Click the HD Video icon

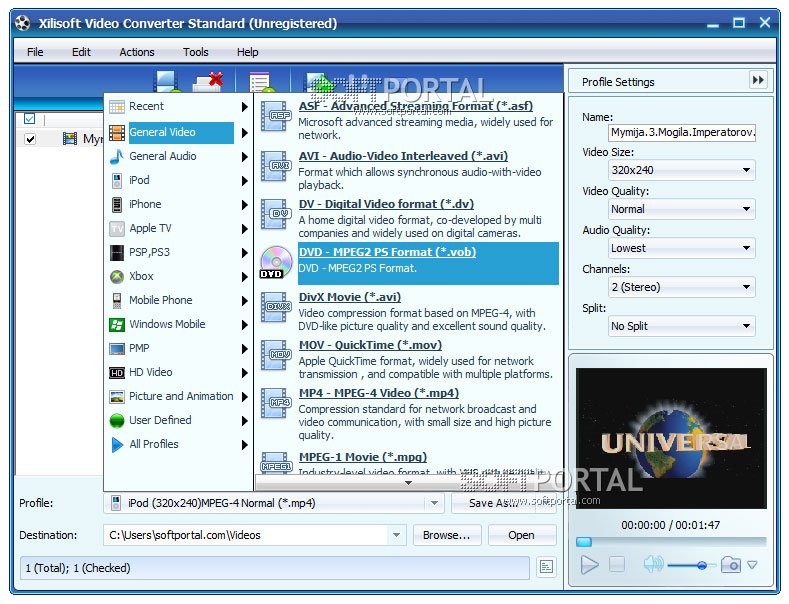pyautogui.click(x=117, y=373)
